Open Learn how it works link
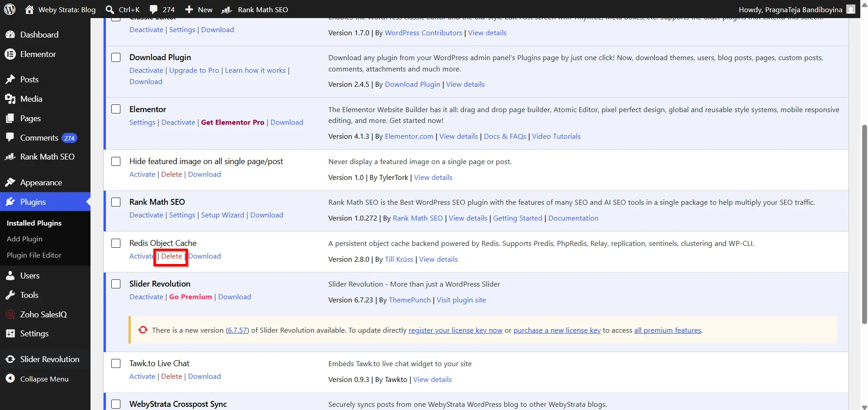The height and width of the screenshot is (410, 868). tap(255, 71)
